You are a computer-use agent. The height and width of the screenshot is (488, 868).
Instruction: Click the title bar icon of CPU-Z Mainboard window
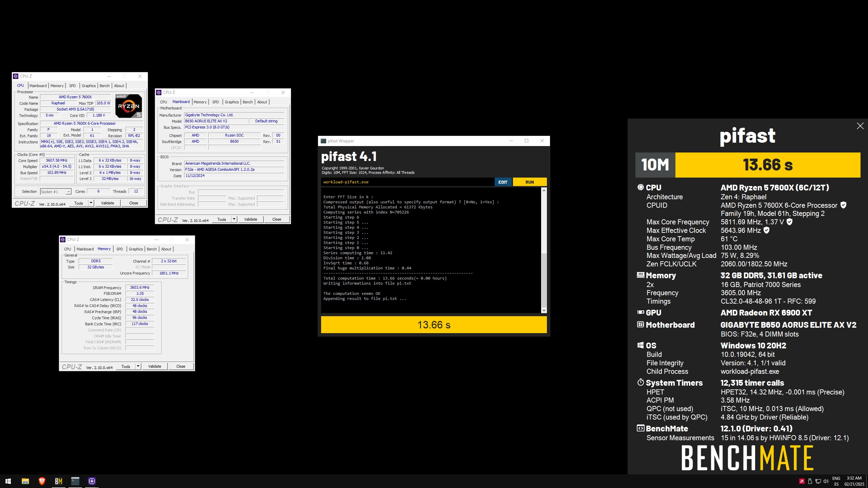click(159, 93)
